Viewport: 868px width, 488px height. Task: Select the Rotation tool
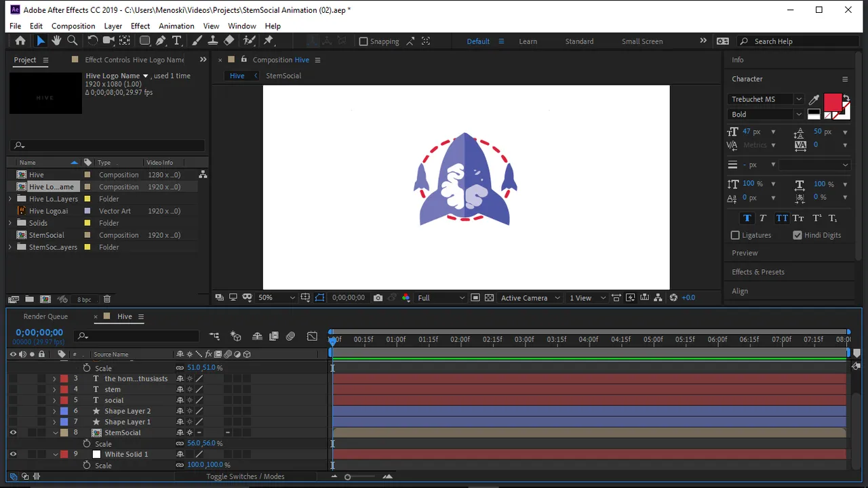coord(93,41)
